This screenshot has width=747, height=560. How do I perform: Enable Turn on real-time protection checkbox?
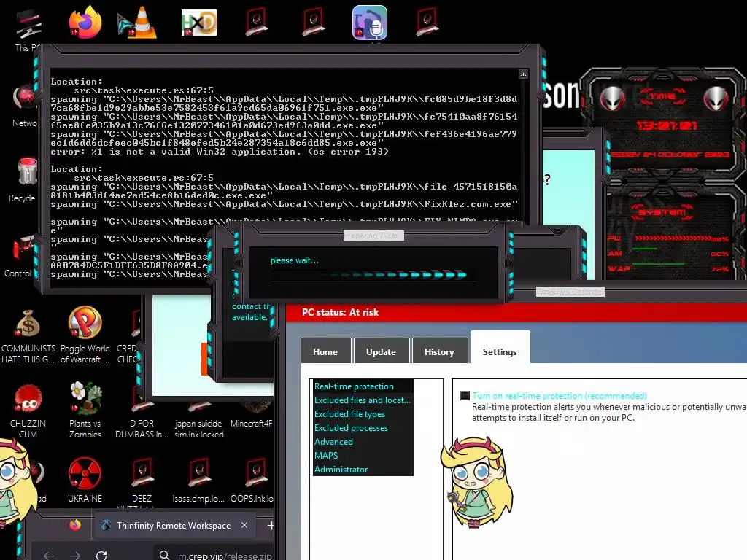465,396
